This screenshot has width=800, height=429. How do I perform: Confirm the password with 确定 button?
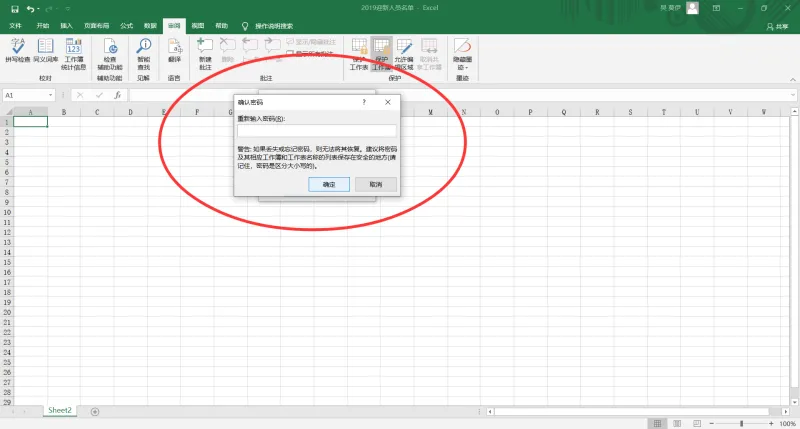329,184
